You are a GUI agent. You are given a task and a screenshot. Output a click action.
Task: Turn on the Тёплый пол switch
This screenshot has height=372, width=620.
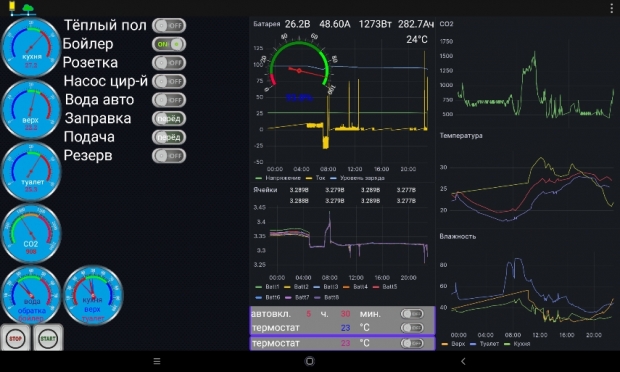169,26
